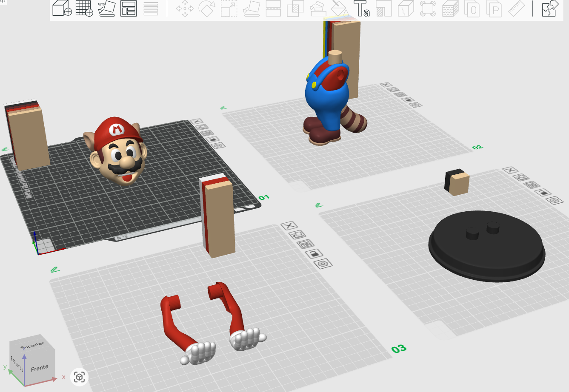Select the Mario head model

[119, 151]
